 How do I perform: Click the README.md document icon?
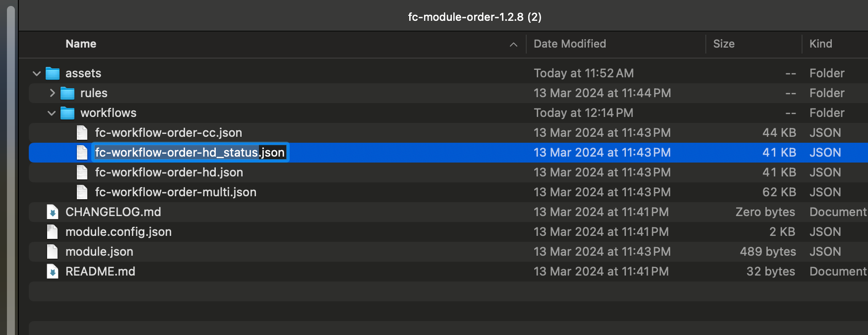coord(53,272)
